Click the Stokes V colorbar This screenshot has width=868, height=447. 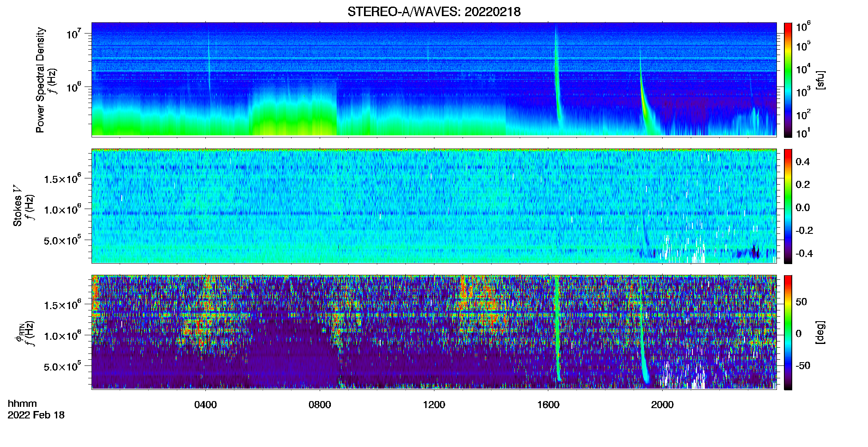788,206
